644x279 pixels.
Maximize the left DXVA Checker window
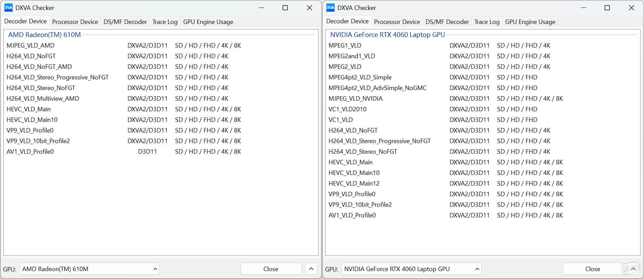coord(285,8)
